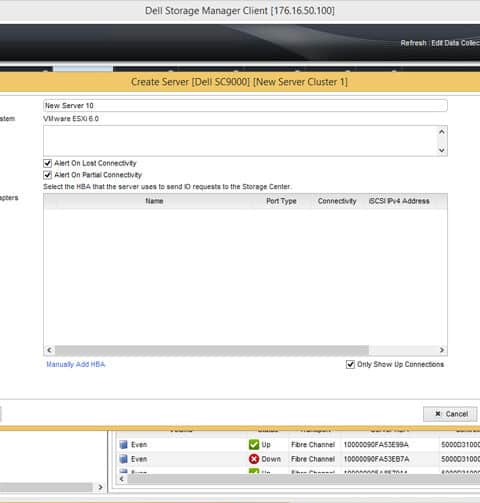Image resolution: width=480 pixels, height=503 pixels.
Task: Click the Even volume icon in the Down row
Action: tap(124, 459)
